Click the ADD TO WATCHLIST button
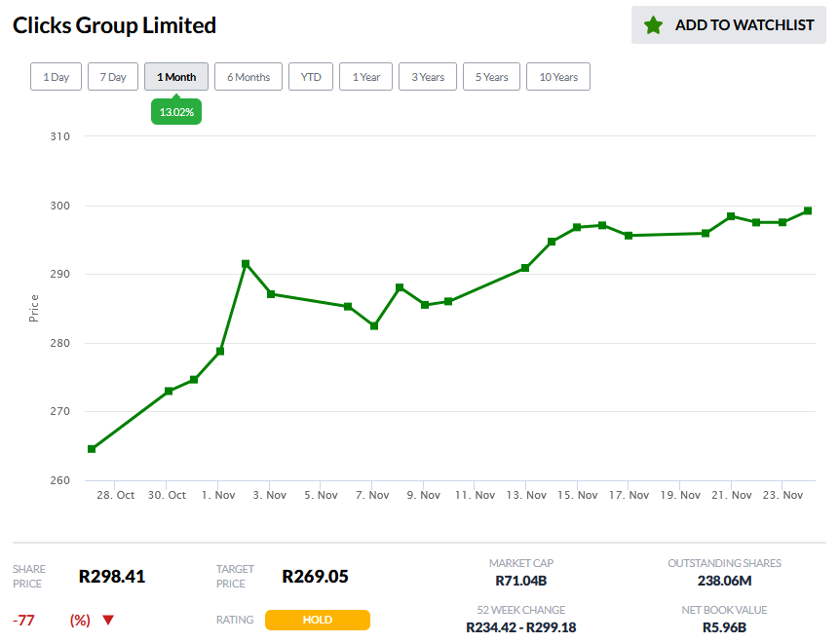 729,25
